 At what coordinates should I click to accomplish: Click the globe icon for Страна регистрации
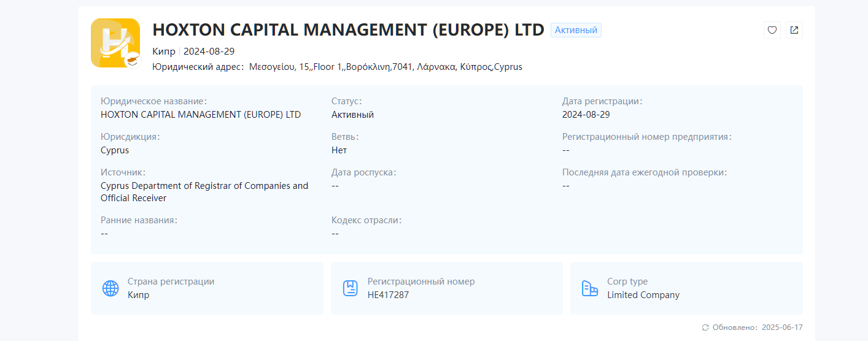coord(110,288)
